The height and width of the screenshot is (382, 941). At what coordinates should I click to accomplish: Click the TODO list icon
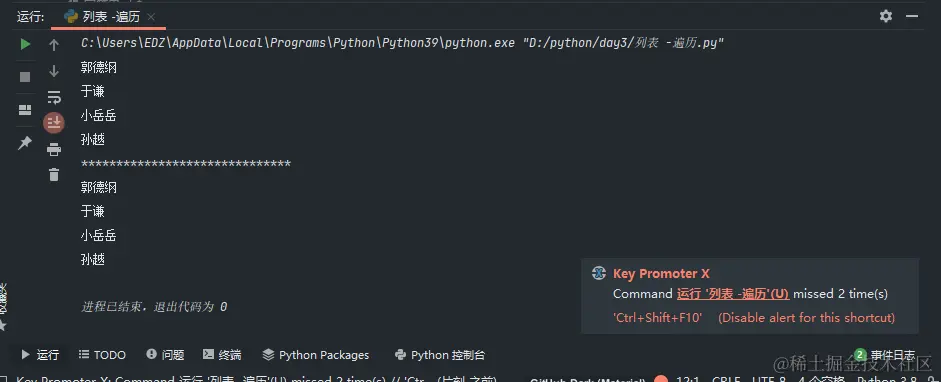click(x=84, y=355)
